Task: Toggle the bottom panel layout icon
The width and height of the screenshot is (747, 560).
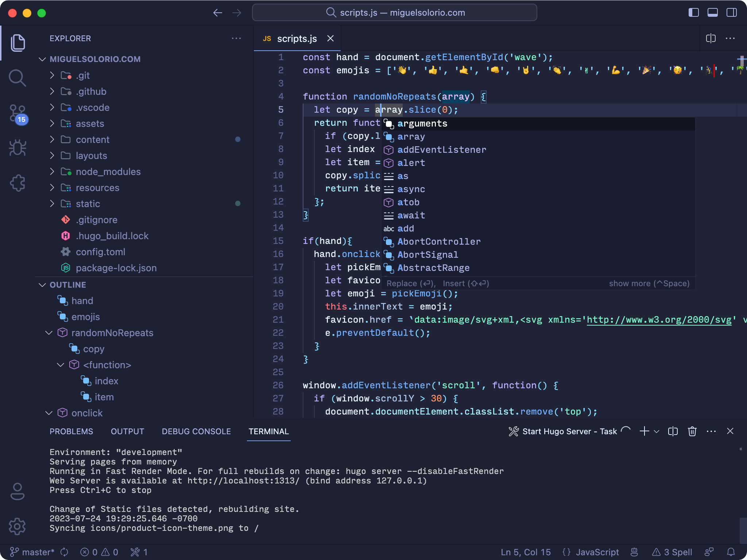Action: click(x=712, y=12)
